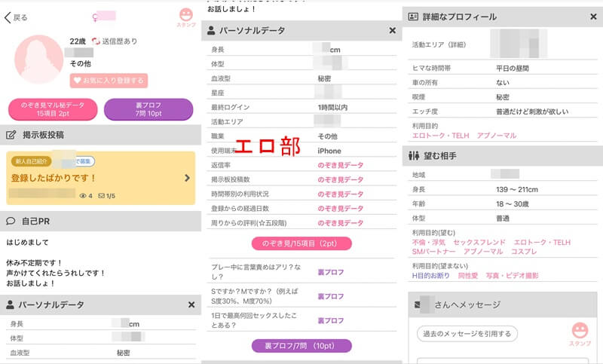Click the 休み不定期です！ self-PR line
This screenshot has width=603, height=364.
point(34,263)
